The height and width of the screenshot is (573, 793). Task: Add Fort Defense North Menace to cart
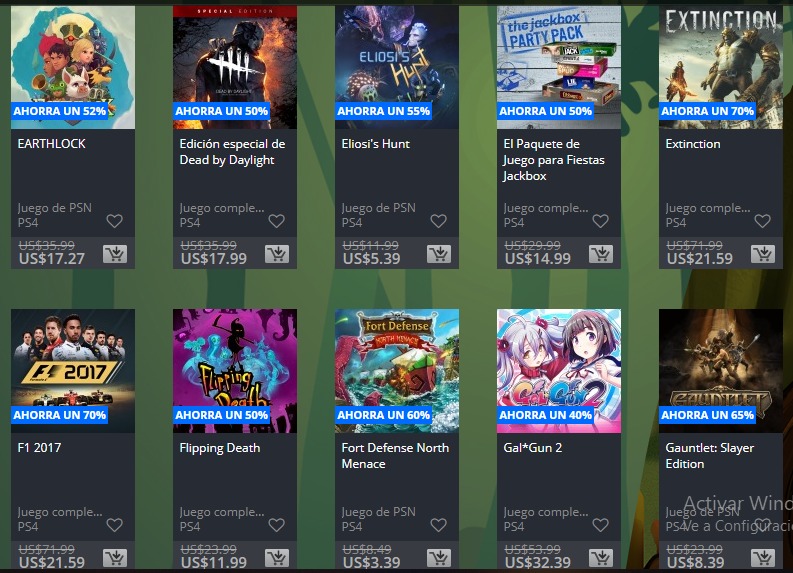point(438,558)
